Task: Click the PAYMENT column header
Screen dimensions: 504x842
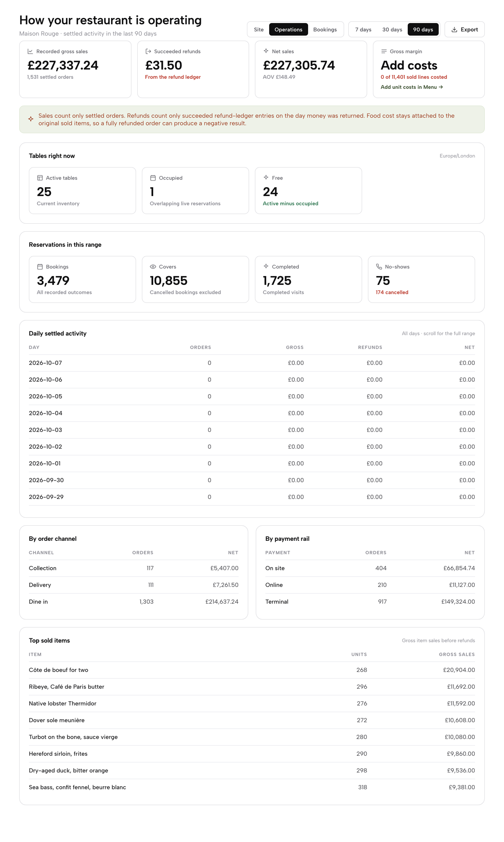Action: [x=278, y=553]
